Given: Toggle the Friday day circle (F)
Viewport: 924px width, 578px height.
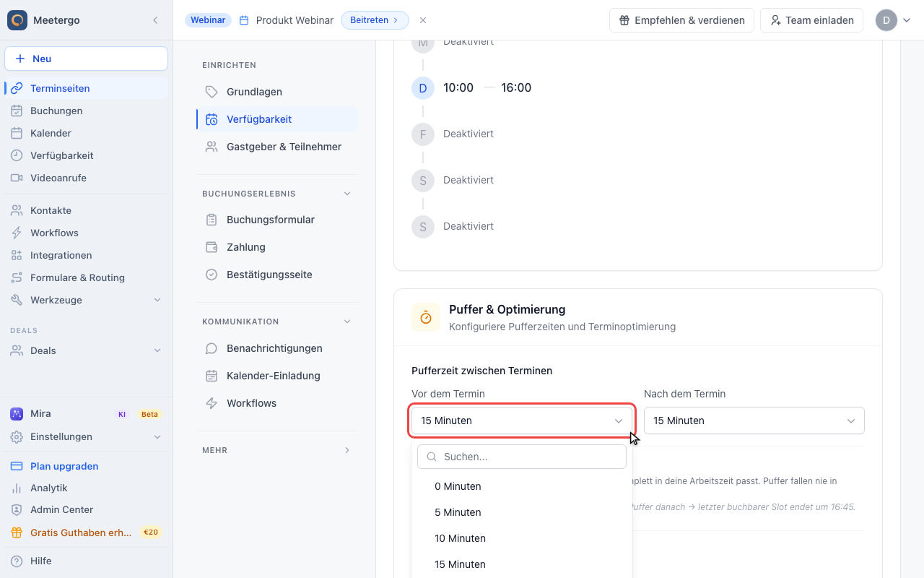Looking at the screenshot, I should point(423,134).
